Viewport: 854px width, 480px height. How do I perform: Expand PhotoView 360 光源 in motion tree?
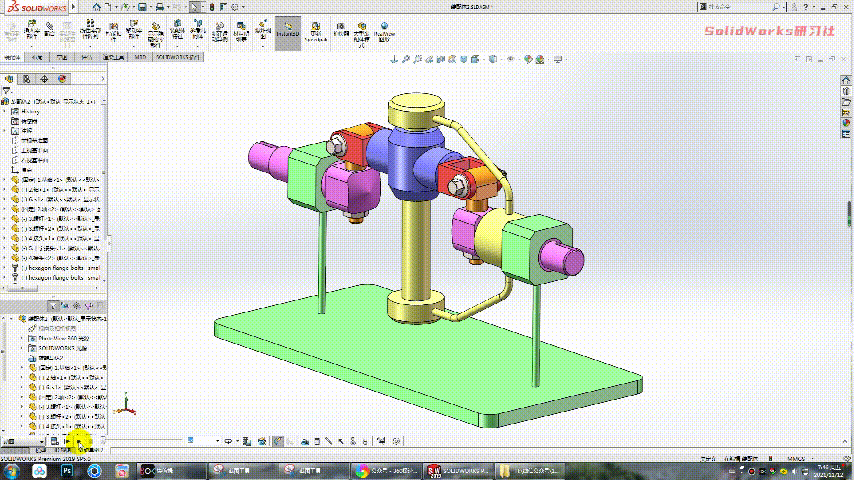(x=22, y=338)
